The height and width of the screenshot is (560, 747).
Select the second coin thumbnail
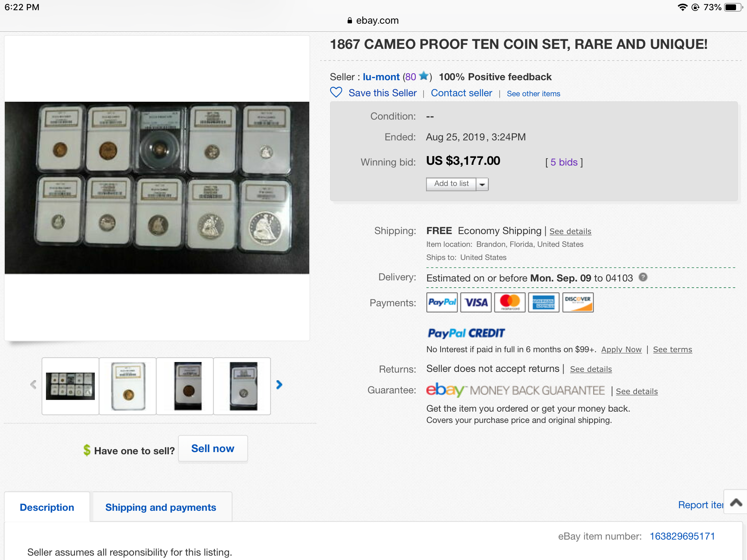point(128,386)
